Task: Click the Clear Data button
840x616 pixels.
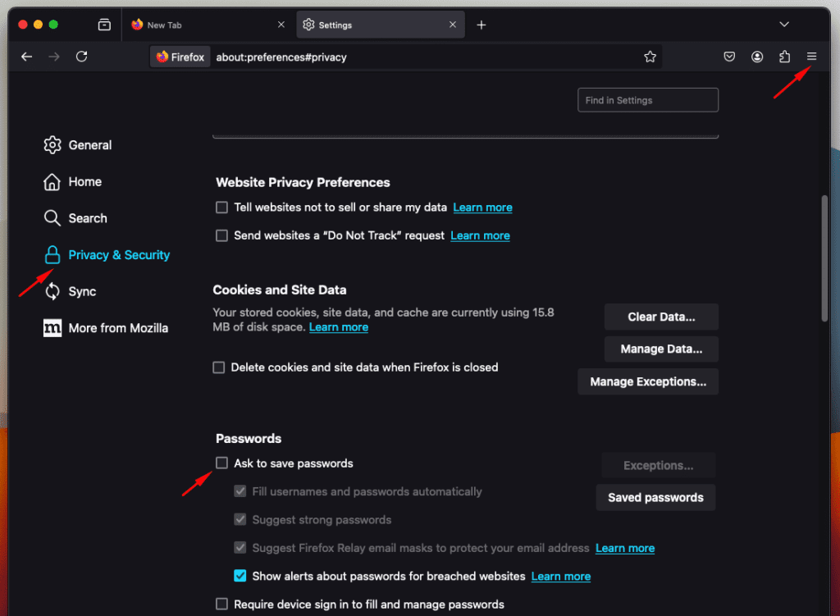Action: click(661, 317)
